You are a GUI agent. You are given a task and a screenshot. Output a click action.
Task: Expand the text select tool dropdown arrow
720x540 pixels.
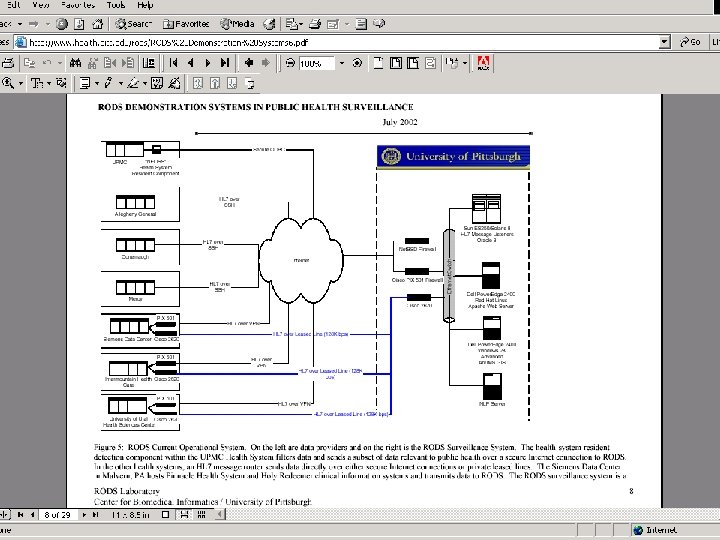49,84
